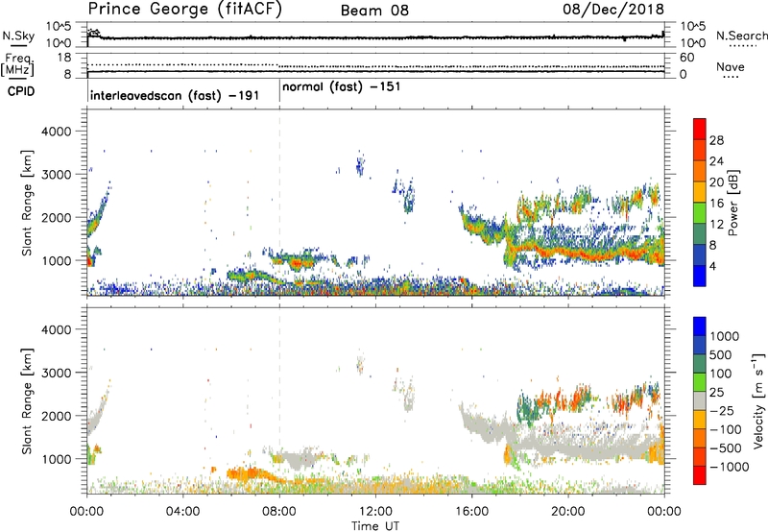Image resolution: width=768 pixels, height=532 pixels.
Task: Click the power panel 'Slant Range [km]' label
Action: (27, 203)
